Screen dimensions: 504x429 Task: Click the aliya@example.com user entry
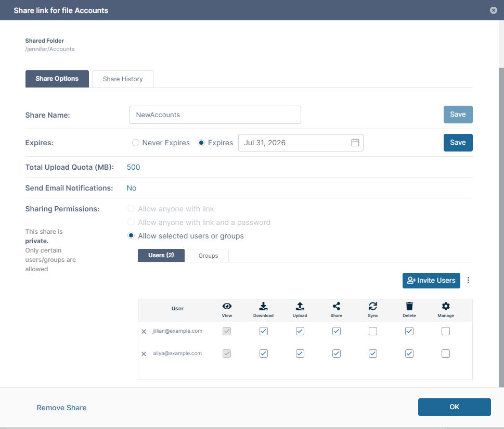click(x=177, y=354)
